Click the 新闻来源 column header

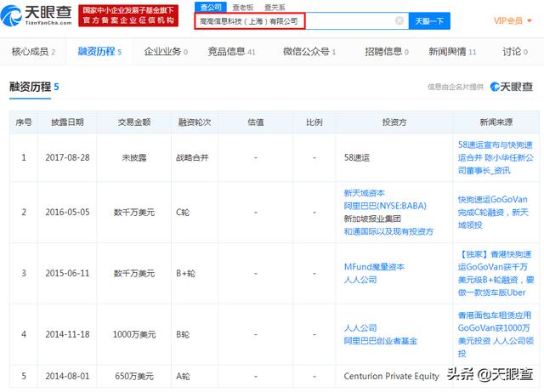click(x=496, y=122)
